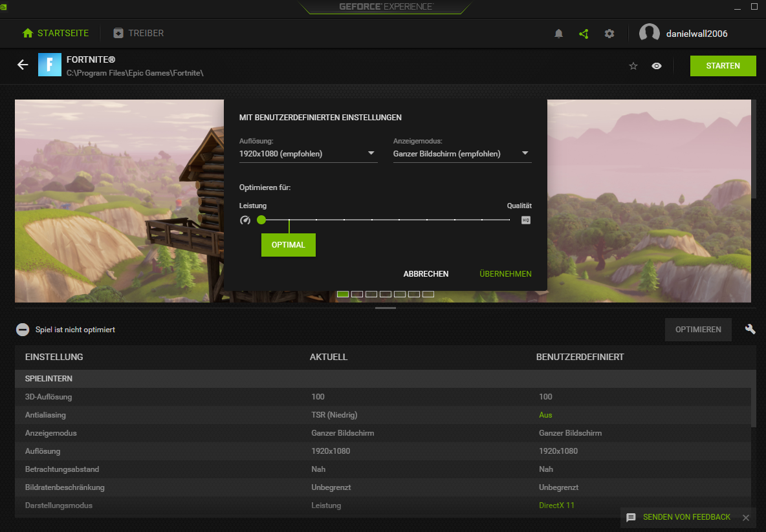The image size is (766, 532).
Task: Click the 3D-Auflösung setting row
Action: pos(383,397)
